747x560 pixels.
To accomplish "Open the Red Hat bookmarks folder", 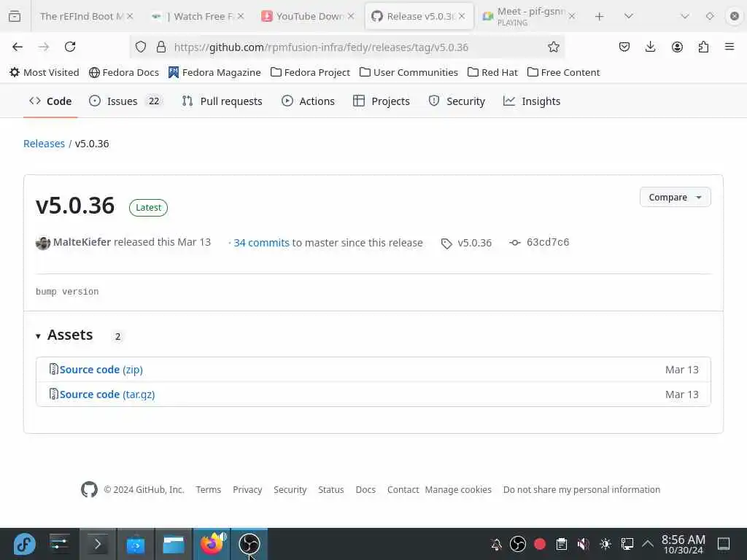I will point(492,72).
